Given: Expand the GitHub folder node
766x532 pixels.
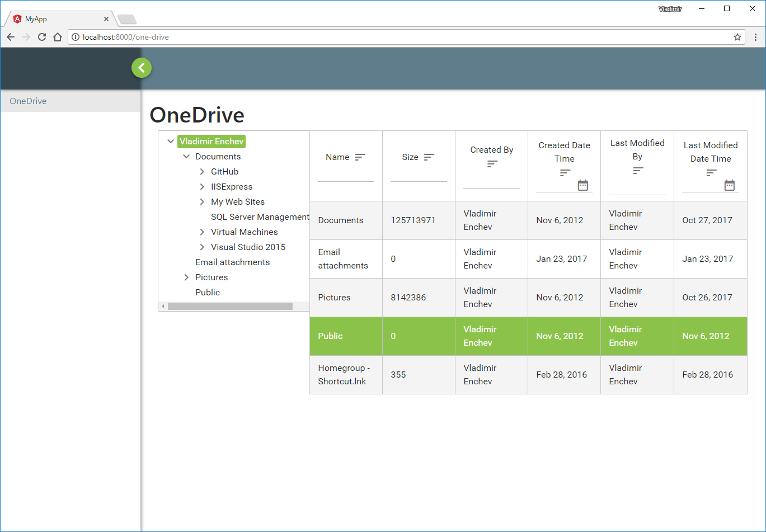Looking at the screenshot, I should pos(202,172).
